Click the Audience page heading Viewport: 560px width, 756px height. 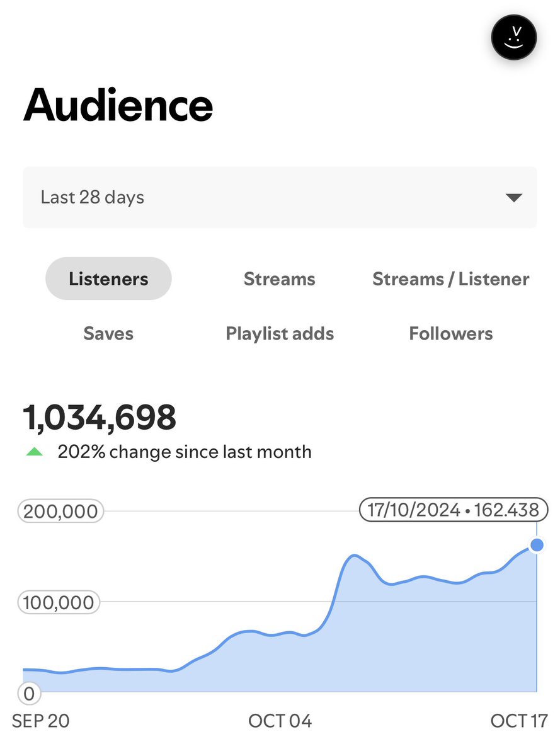tap(118, 105)
